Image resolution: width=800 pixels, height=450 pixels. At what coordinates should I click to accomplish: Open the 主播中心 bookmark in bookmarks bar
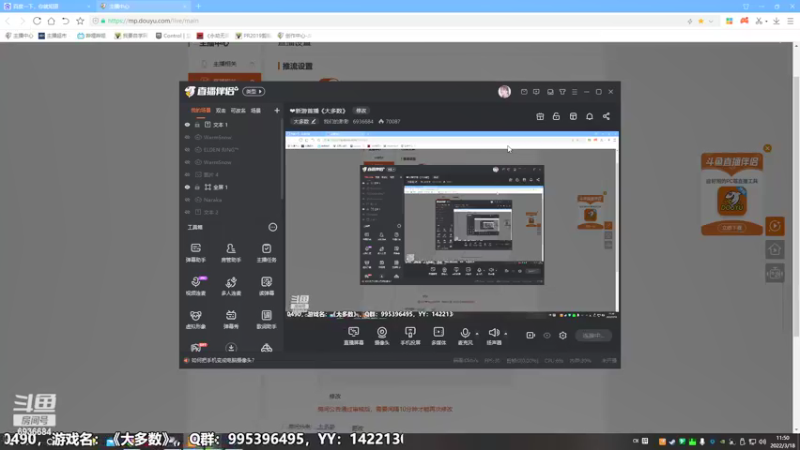(x=19, y=36)
